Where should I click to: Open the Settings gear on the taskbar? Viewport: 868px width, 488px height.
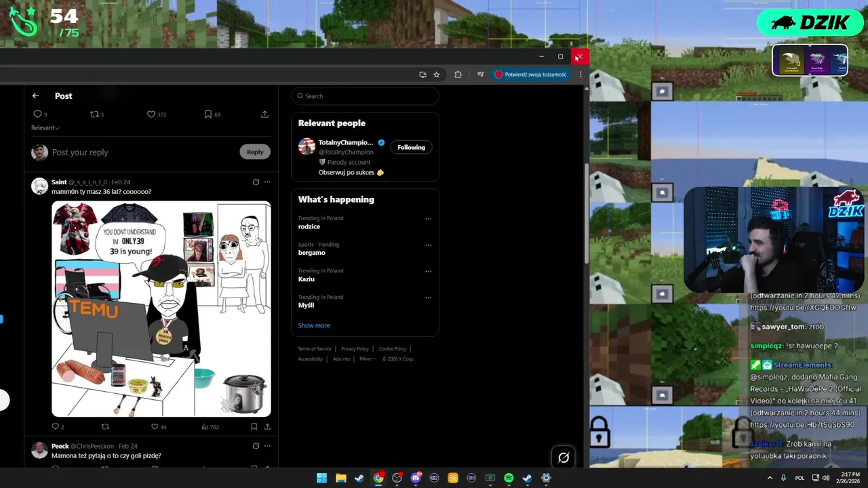tap(546, 478)
